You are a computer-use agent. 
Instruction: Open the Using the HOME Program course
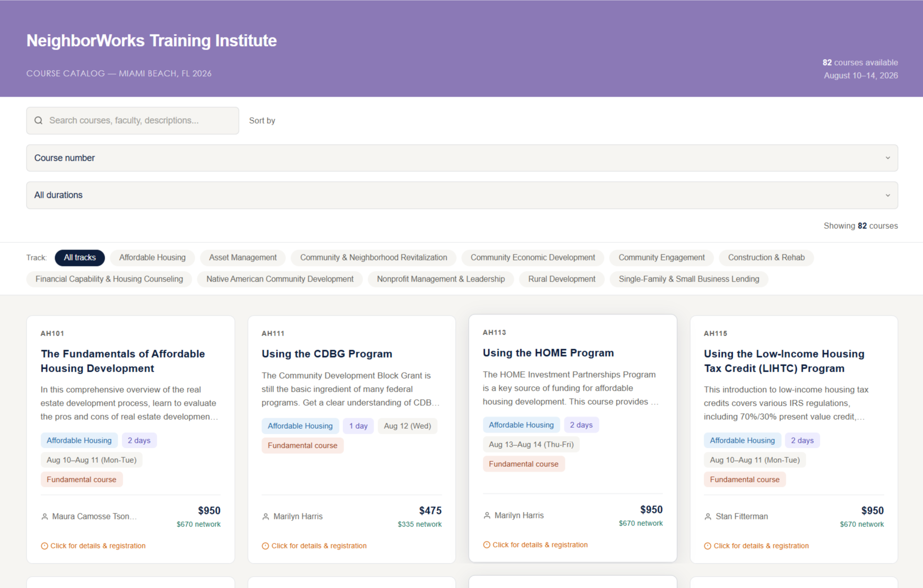click(548, 353)
